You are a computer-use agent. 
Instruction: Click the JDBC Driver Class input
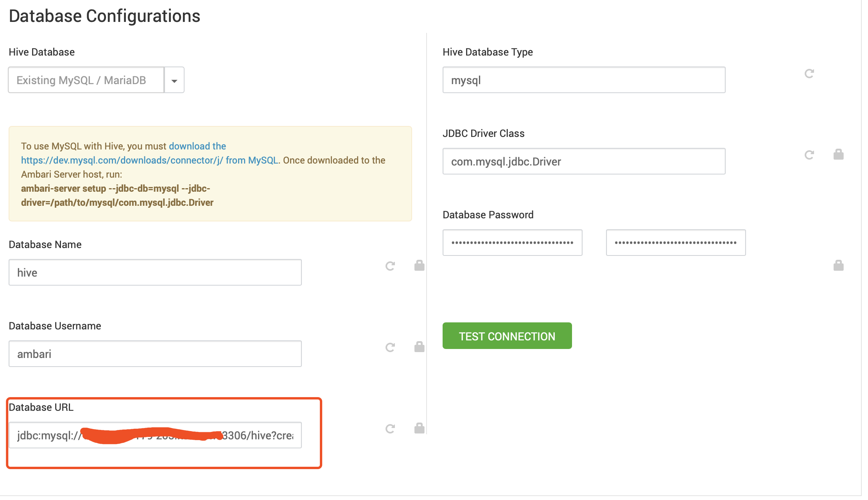583,162
